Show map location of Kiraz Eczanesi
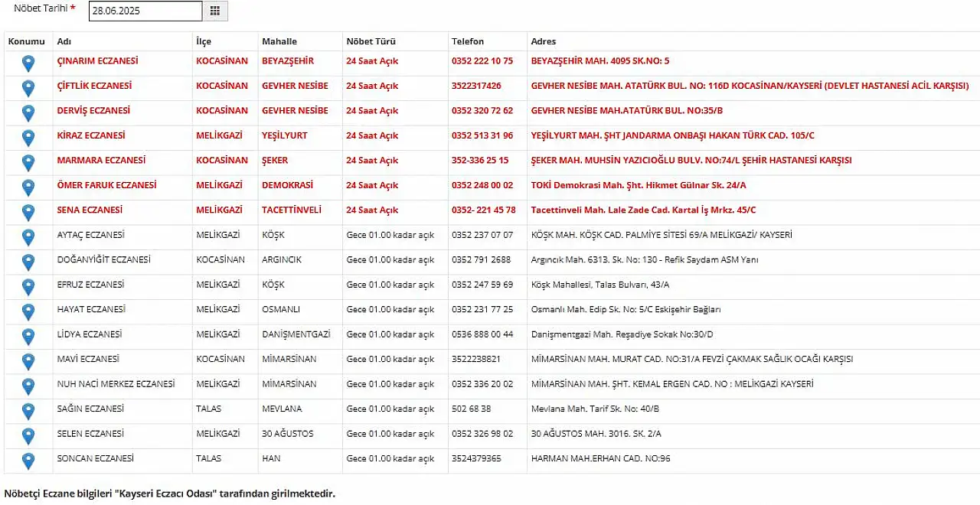Screen dimensions: 980x505 (x=28, y=138)
